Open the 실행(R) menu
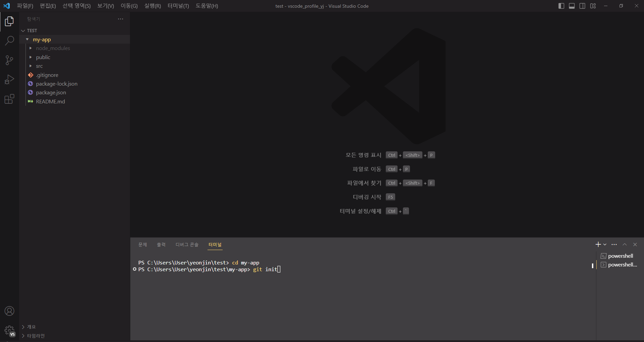 (152, 6)
